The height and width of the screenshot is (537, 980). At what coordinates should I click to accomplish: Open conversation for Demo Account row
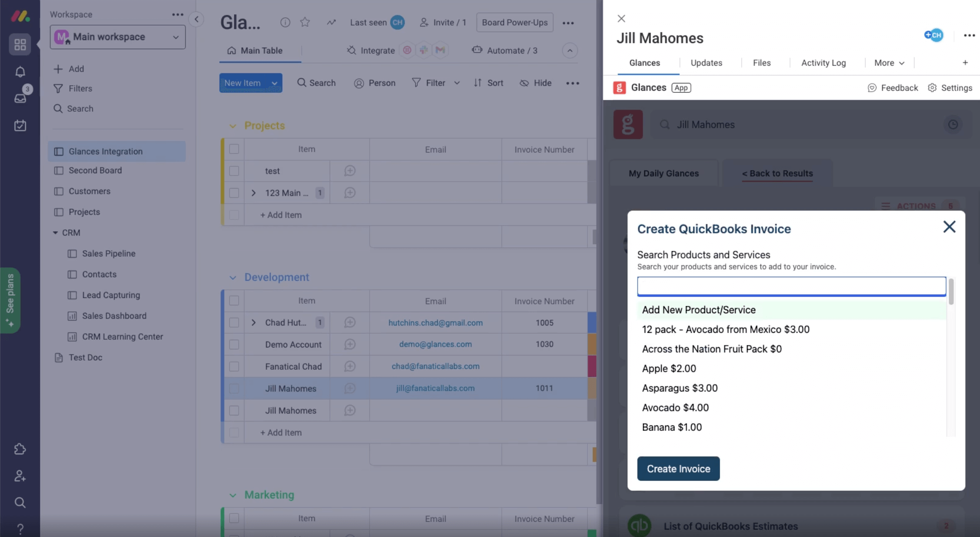click(350, 344)
